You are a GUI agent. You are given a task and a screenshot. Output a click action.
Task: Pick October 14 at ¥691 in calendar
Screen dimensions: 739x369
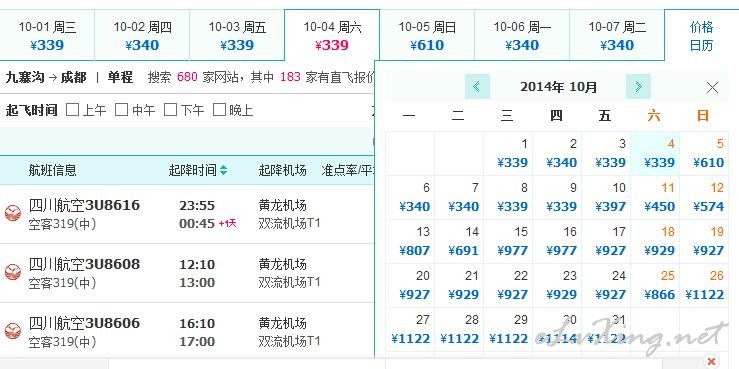(x=459, y=241)
